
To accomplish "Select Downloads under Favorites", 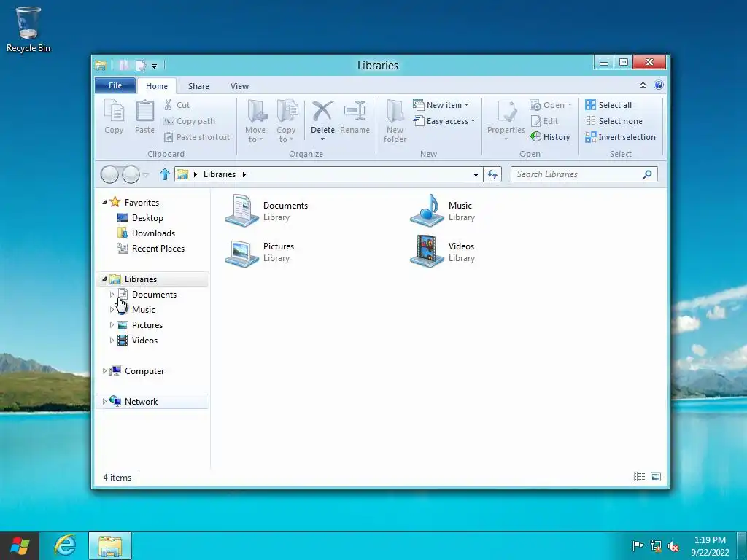I will click(153, 233).
